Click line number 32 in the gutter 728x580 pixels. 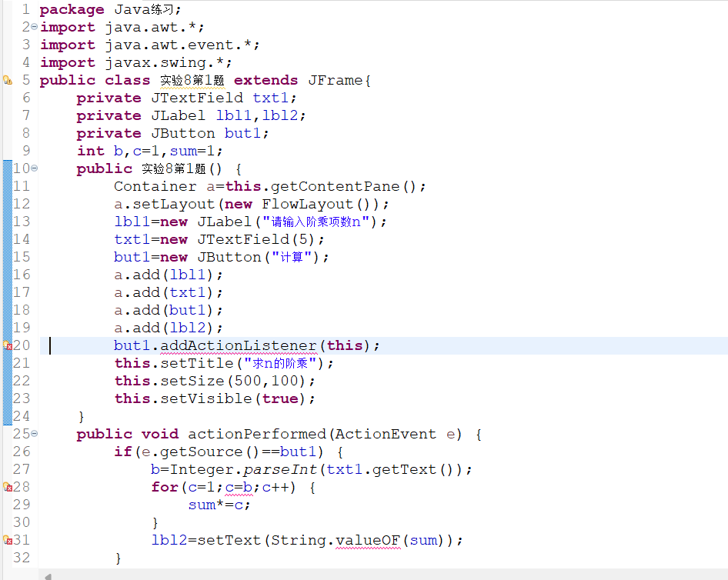coord(22,558)
